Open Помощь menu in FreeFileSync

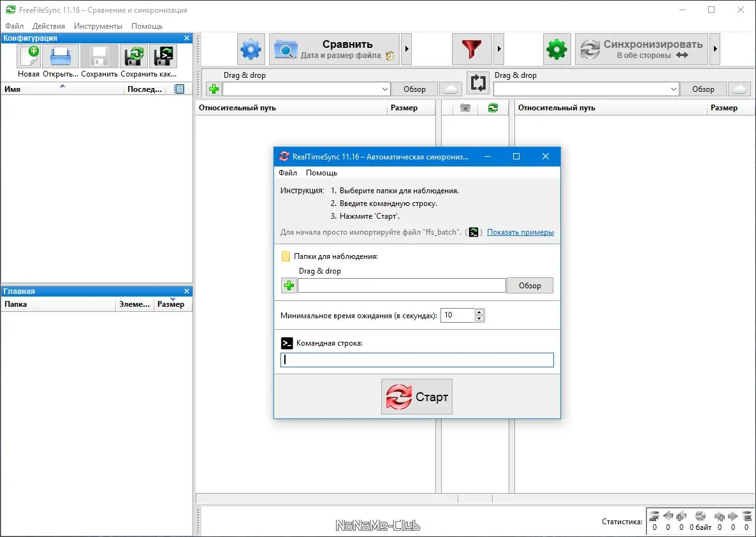pos(147,26)
